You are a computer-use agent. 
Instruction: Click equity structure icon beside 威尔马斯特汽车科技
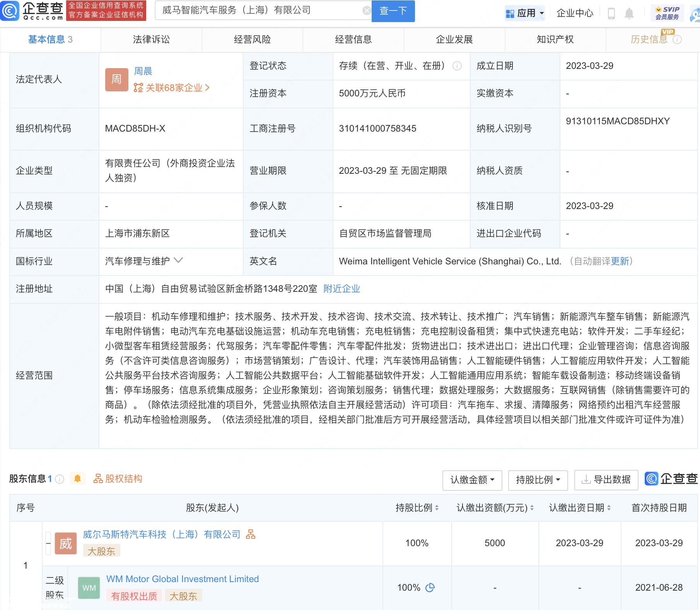(x=251, y=535)
